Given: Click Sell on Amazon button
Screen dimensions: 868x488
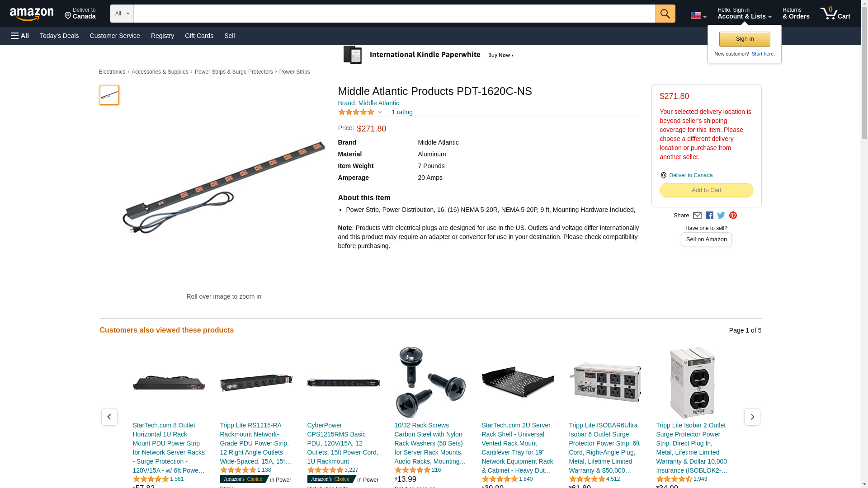Looking at the screenshot, I should coord(706,239).
